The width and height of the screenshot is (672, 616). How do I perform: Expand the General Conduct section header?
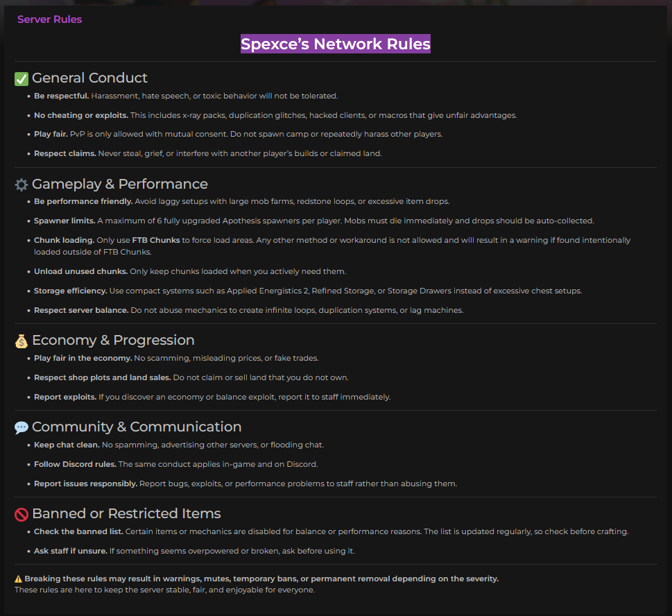click(90, 78)
